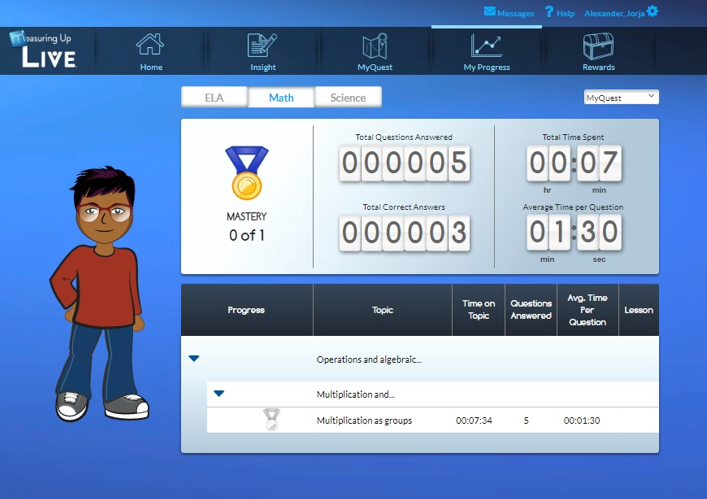Click the Messages link text
This screenshot has height=499, width=707.
coord(515,14)
